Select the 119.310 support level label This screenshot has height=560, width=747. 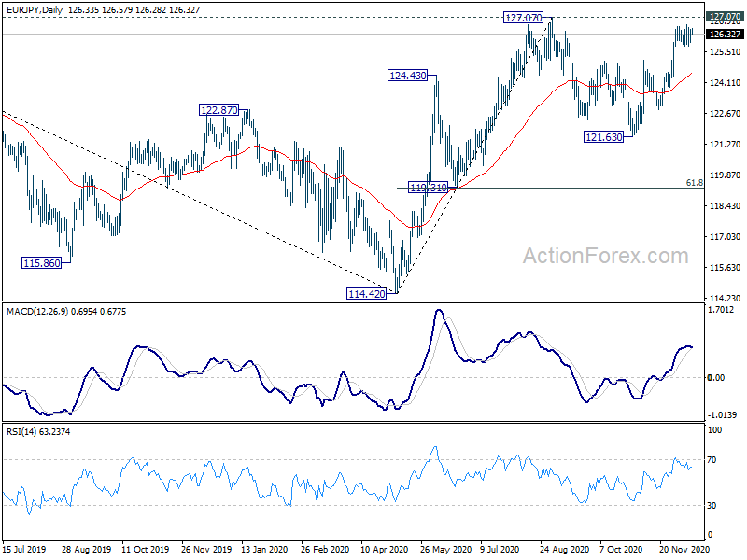click(429, 188)
